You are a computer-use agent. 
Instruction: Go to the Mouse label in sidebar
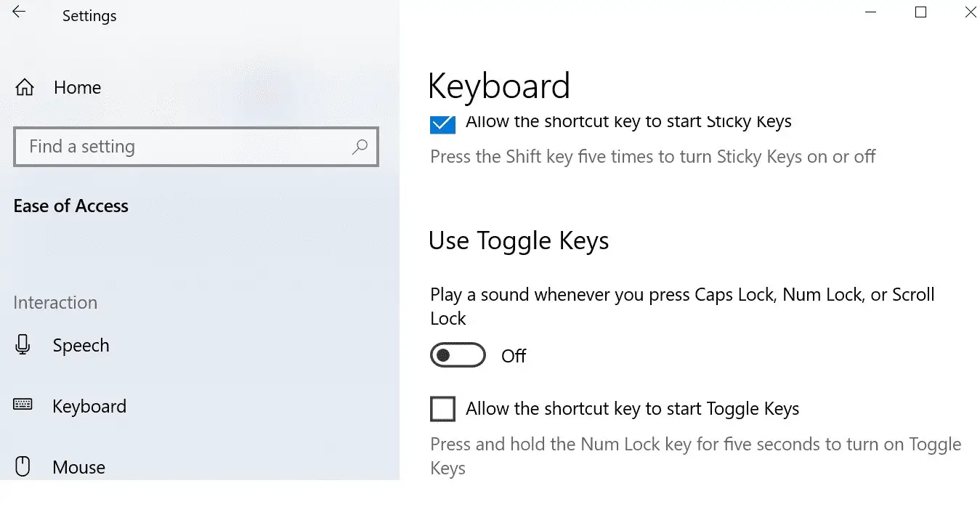click(78, 467)
